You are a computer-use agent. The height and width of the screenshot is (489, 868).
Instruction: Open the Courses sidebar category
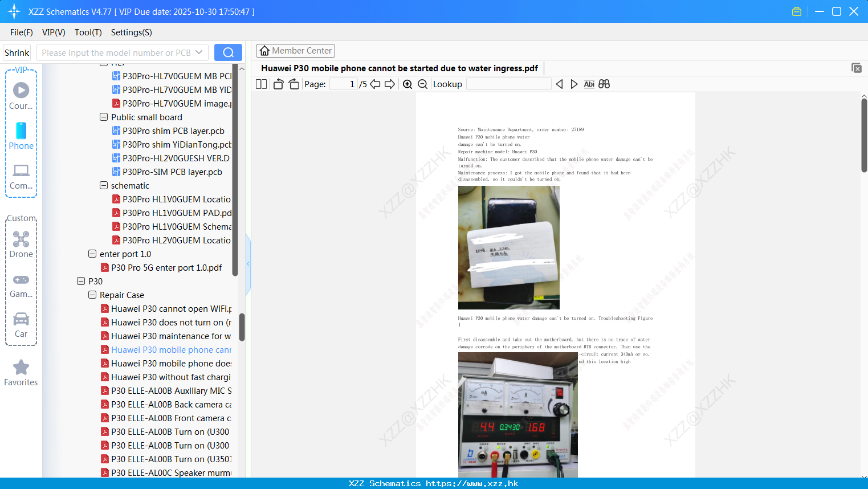click(21, 96)
